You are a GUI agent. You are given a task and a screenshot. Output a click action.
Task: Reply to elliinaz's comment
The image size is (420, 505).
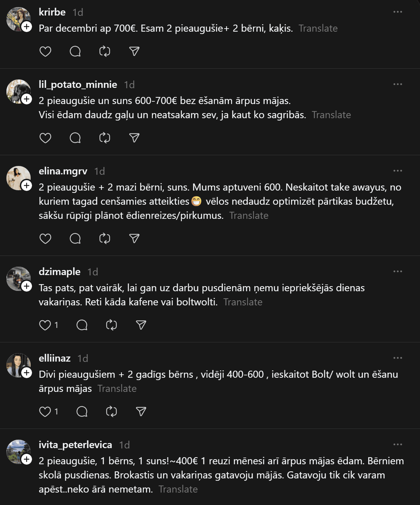pyautogui.click(x=82, y=412)
